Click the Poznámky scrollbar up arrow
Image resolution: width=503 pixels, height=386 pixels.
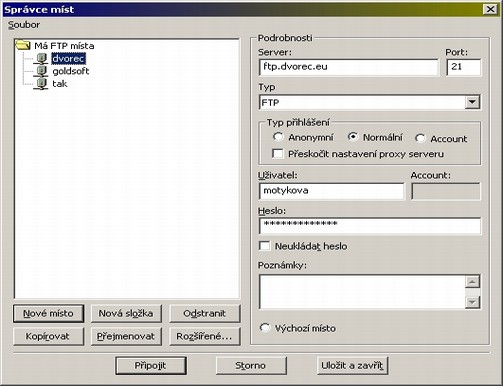[472, 282]
